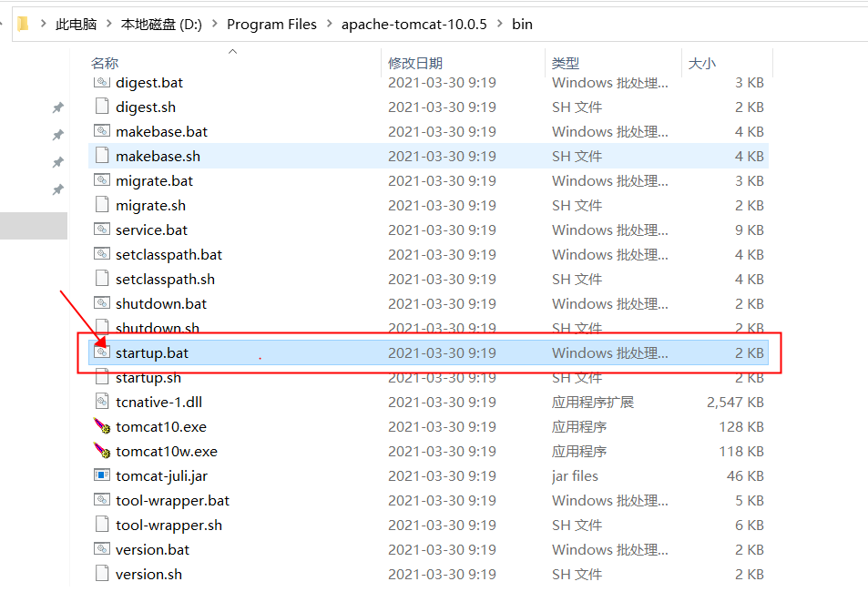Select the tomcat10.exe file name
The width and height of the screenshot is (868, 592).
[x=161, y=426]
